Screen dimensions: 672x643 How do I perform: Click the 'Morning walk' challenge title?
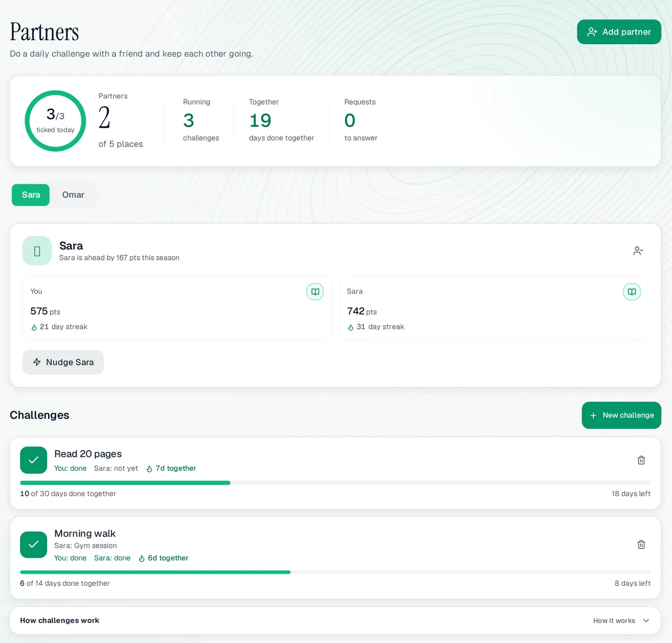85,534
